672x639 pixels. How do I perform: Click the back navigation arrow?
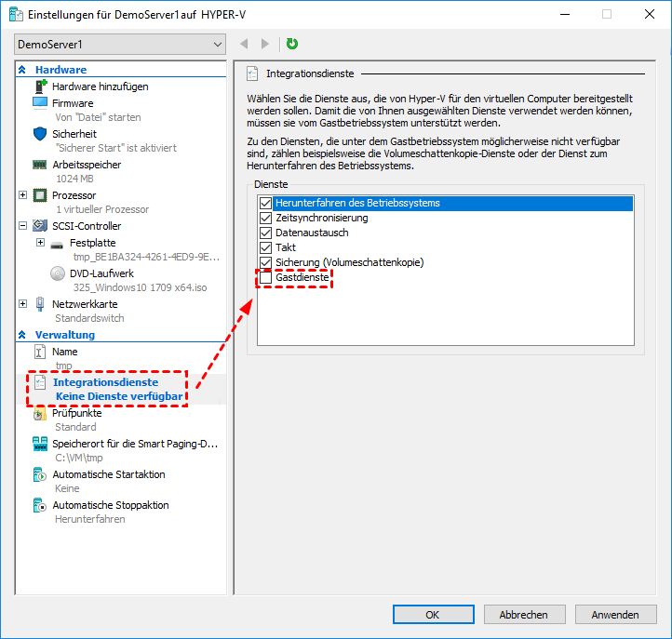(x=244, y=44)
